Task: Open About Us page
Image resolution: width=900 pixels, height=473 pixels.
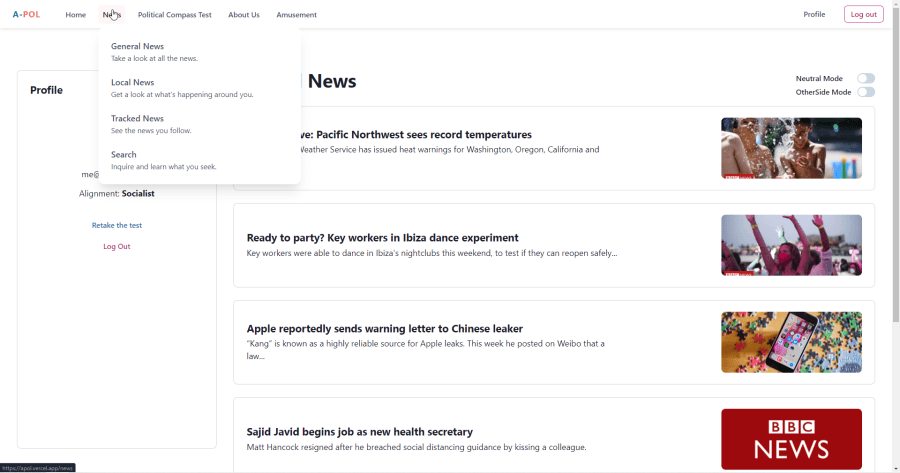Action: pyautogui.click(x=243, y=14)
